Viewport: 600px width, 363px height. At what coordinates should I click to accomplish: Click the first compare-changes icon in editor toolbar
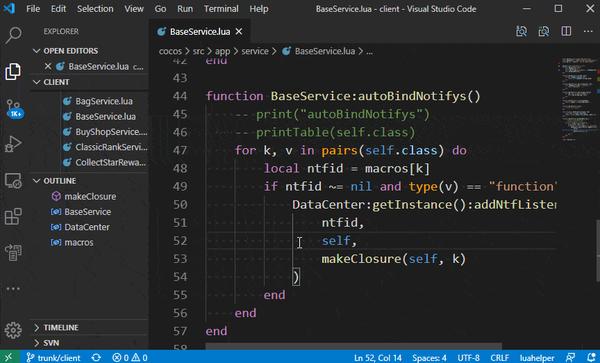[522, 31]
